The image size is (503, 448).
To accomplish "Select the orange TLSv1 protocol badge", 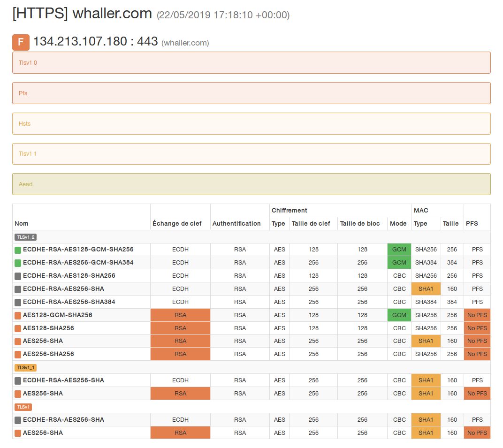I will [23, 407].
